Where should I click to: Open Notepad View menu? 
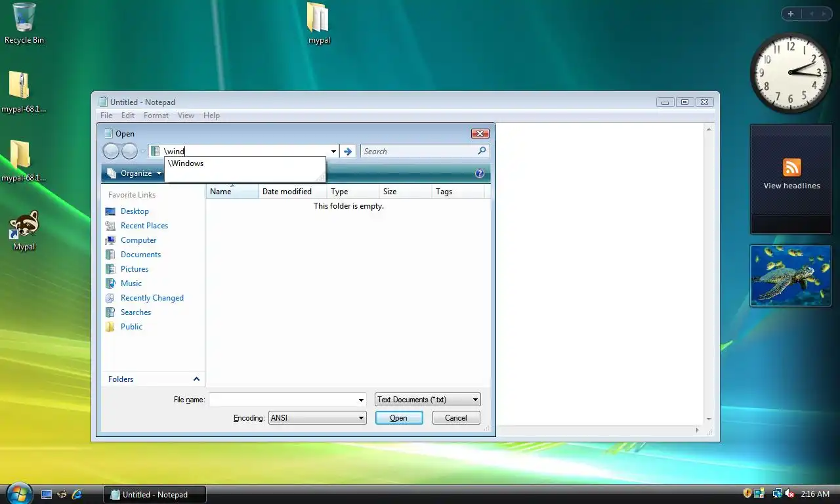pos(186,115)
